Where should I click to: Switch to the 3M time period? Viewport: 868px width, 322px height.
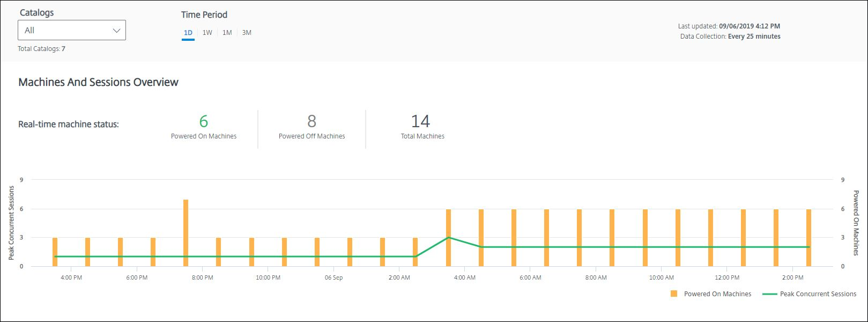pyautogui.click(x=247, y=33)
